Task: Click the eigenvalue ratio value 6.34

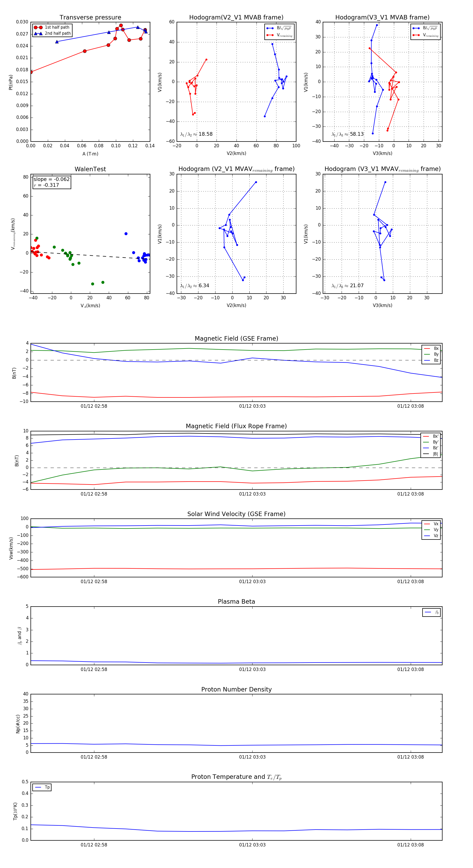Action: (204, 286)
